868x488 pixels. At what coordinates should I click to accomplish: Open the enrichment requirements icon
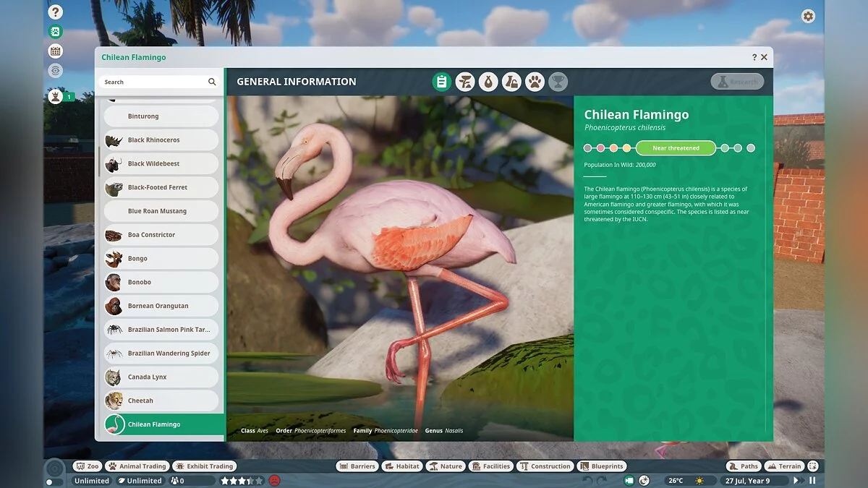click(511, 82)
